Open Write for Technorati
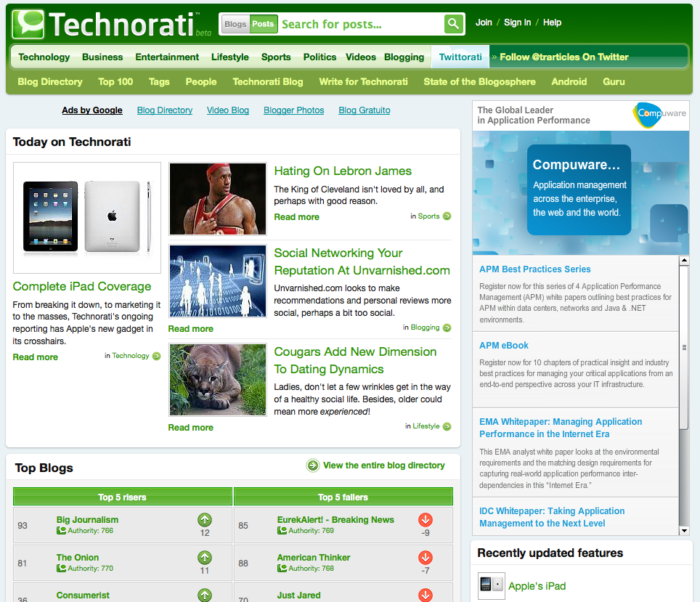Screen dimensions: 700x602 tap(363, 82)
